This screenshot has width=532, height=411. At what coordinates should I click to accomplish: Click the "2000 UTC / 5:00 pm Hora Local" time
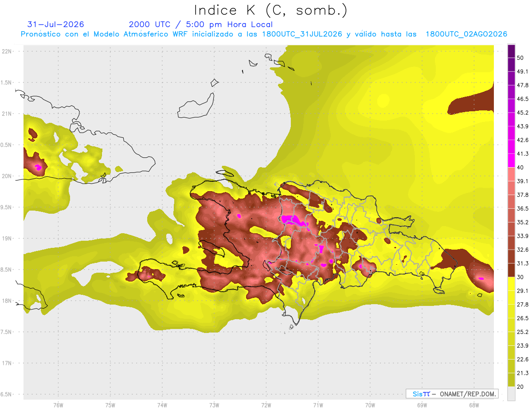point(201,24)
